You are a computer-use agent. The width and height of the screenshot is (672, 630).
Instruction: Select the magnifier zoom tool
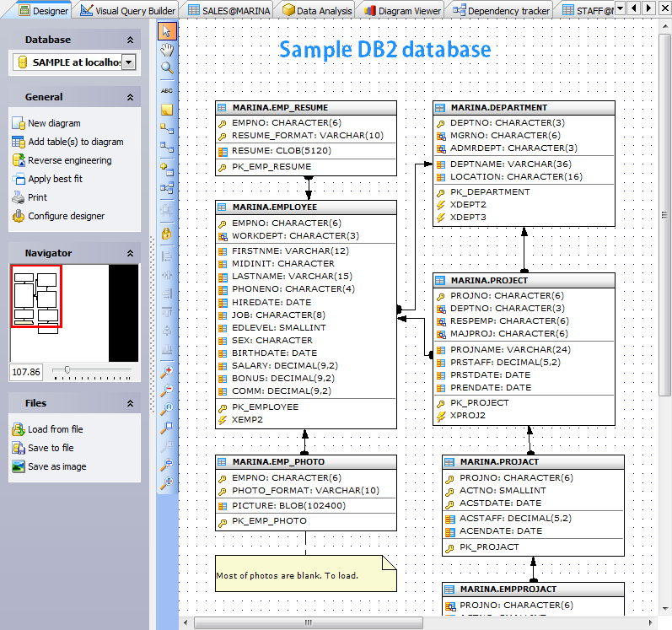[x=167, y=68]
